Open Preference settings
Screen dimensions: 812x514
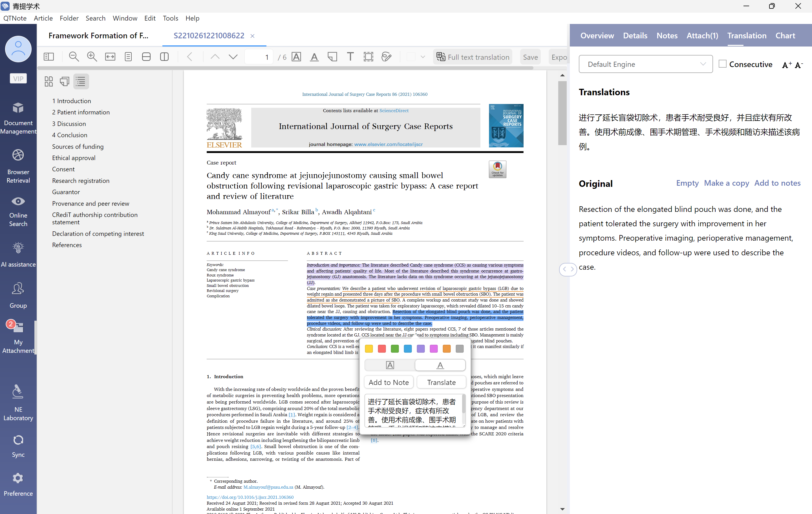[x=18, y=484]
